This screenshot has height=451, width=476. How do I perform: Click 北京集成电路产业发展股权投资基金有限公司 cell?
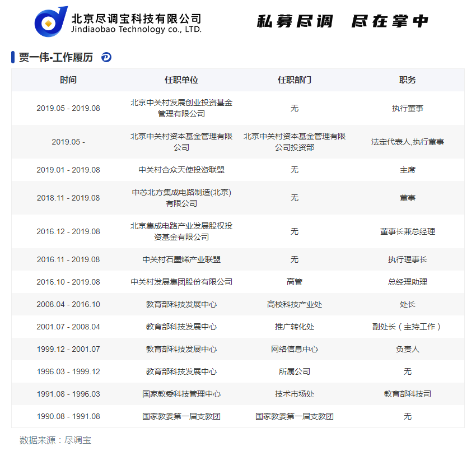point(181,231)
